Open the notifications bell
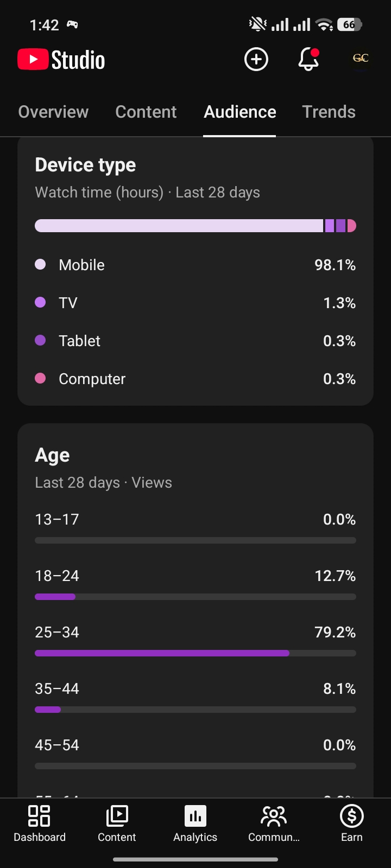Viewport: 391px width, 868px height. [308, 59]
